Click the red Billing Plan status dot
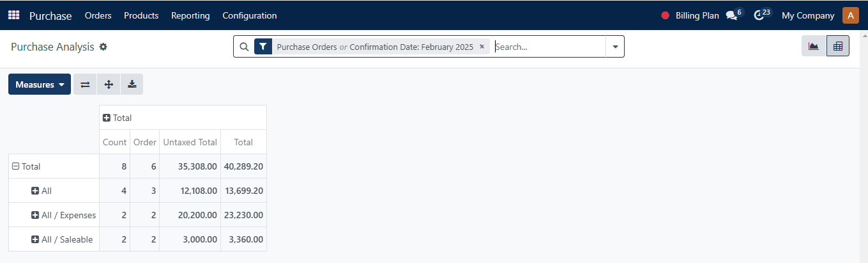 665,15
